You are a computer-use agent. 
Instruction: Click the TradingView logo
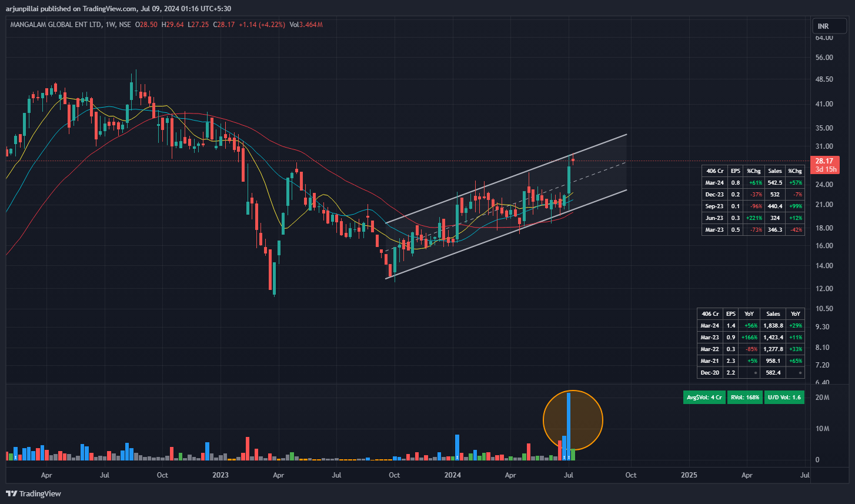(34, 493)
